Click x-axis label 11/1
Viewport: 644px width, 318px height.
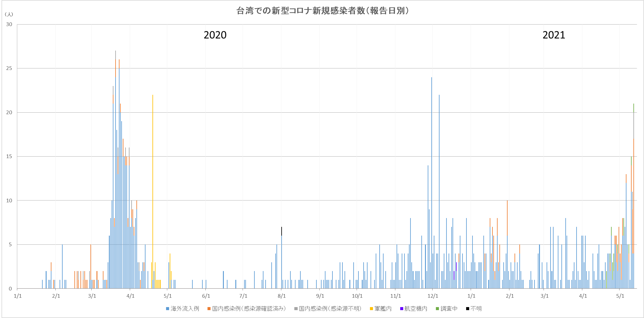tap(396, 296)
